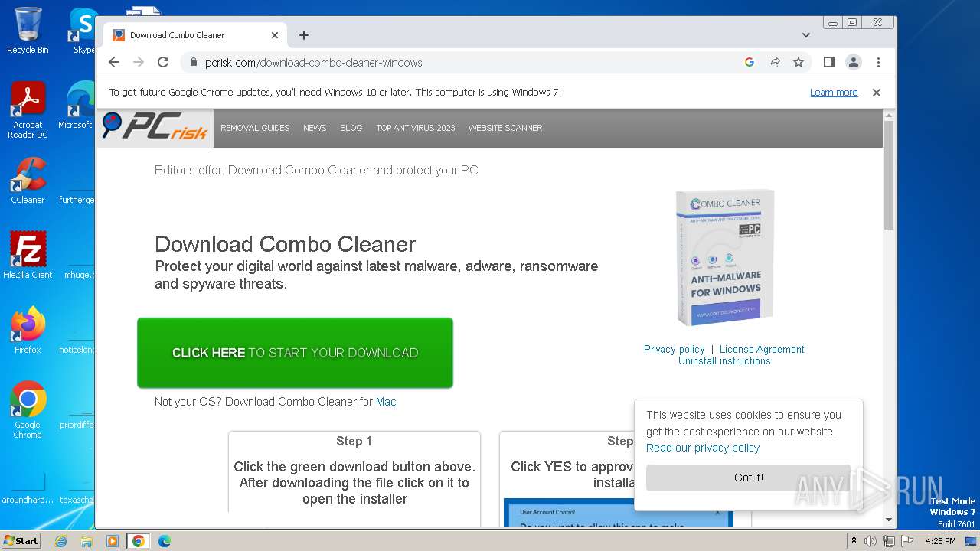
Task: Open Microsoft Edge from taskbar
Action: (164, 541)
